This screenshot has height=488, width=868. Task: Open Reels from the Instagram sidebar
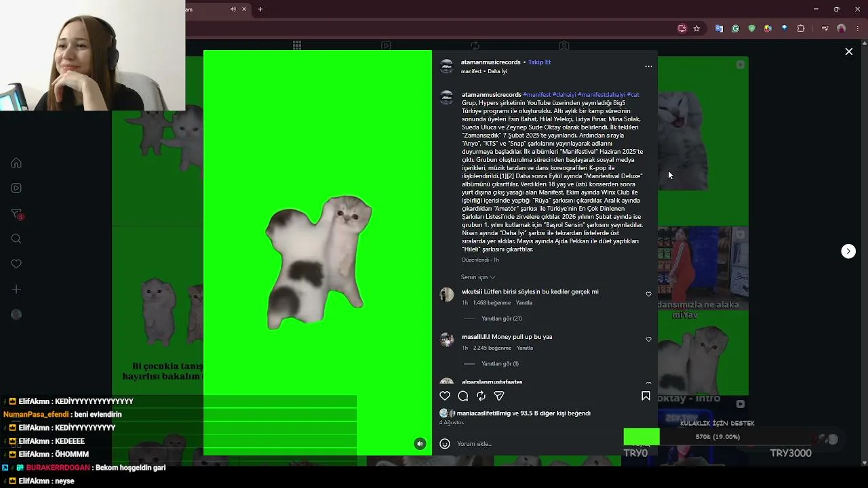(16, 188)
